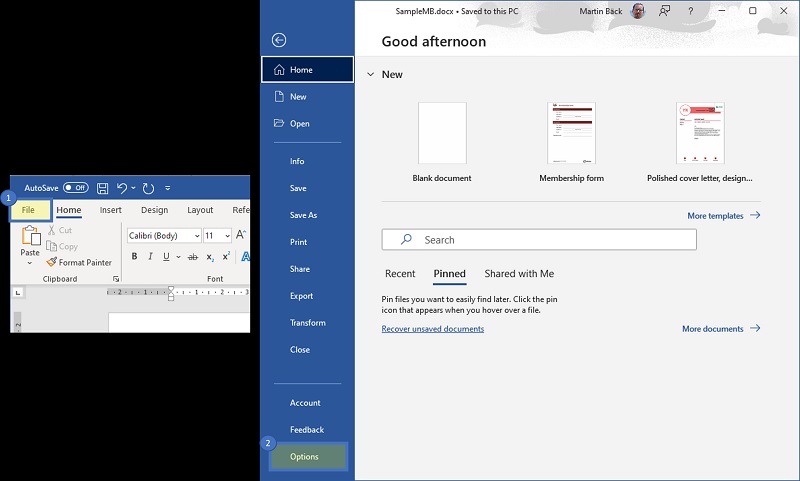Apply Bold formatting button
The height and width of the screenshot is (481, 800).
(x=133, y=257)
